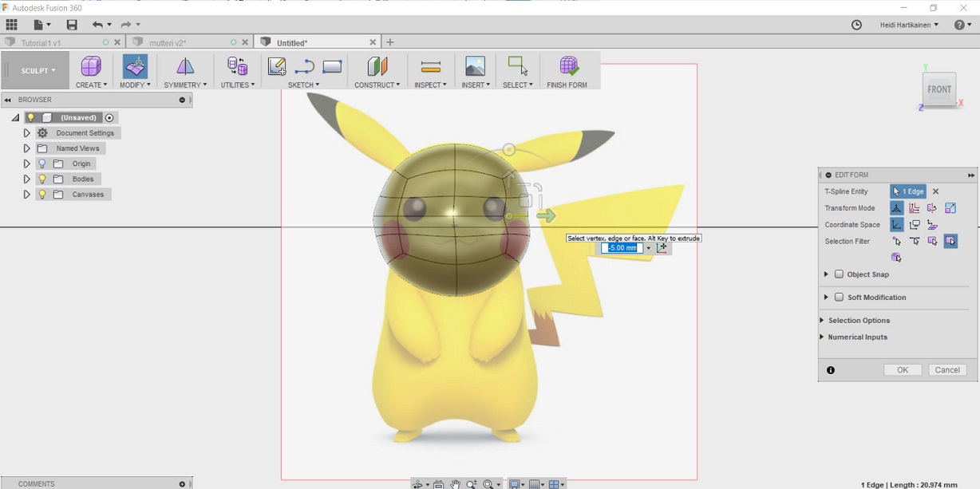This screenshot has width=980, height=489.
Task: Select the Create Box T-Spline icon
Action: click(91, 66)
